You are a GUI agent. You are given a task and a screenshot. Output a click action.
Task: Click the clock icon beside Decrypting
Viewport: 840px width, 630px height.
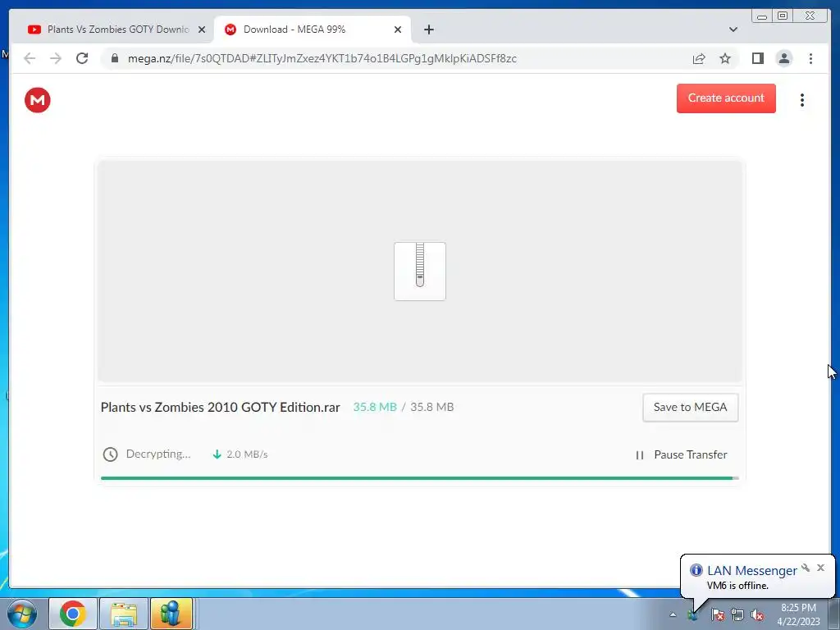pos(111,454)
